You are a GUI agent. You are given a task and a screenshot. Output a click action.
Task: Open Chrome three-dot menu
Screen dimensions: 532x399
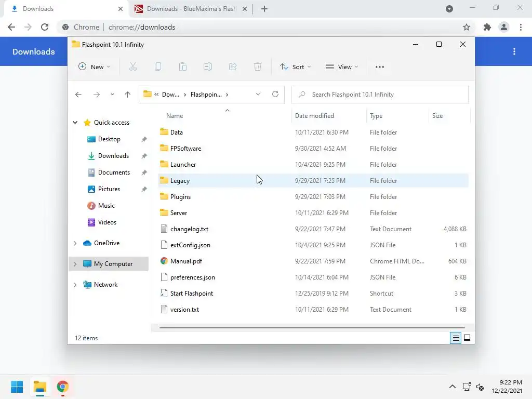(521, 27)
